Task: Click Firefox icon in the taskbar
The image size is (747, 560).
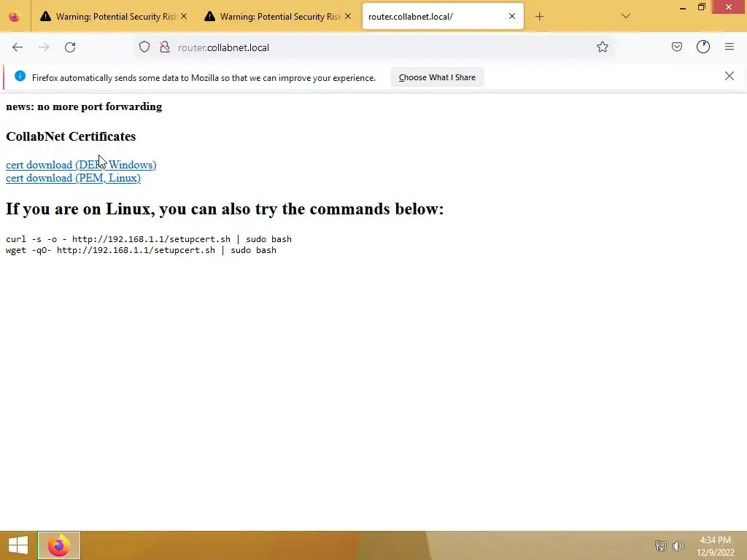Action: (59, 545)
